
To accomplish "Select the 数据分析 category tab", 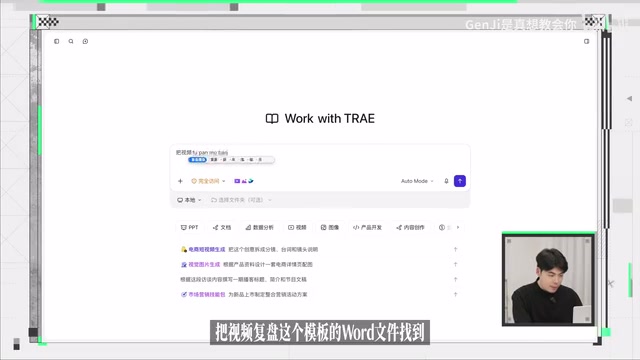I will [260, 227].
